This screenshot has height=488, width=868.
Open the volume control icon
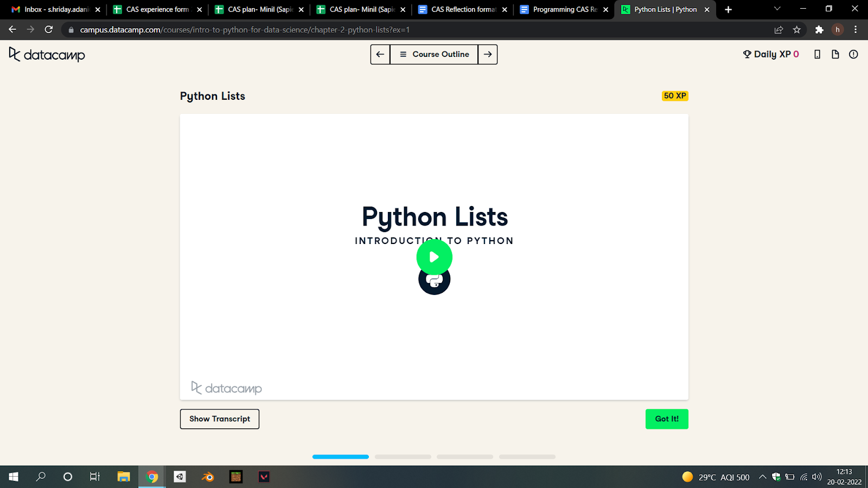tap(817, 477)
